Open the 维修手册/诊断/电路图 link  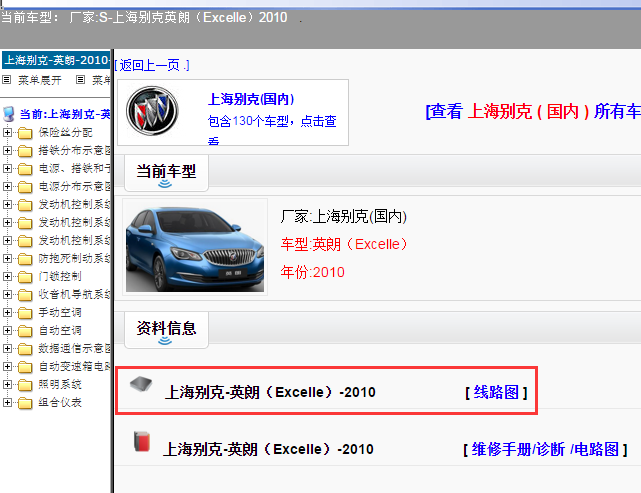coord(545,449)
